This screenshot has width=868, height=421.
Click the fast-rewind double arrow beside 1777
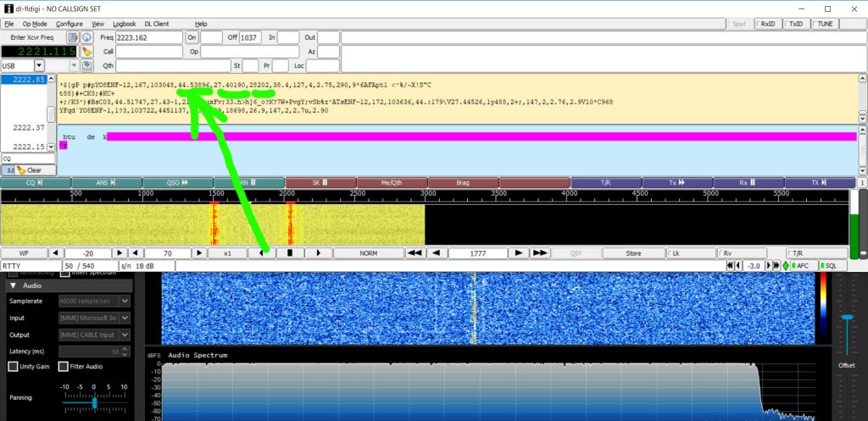tap(415, 252)
